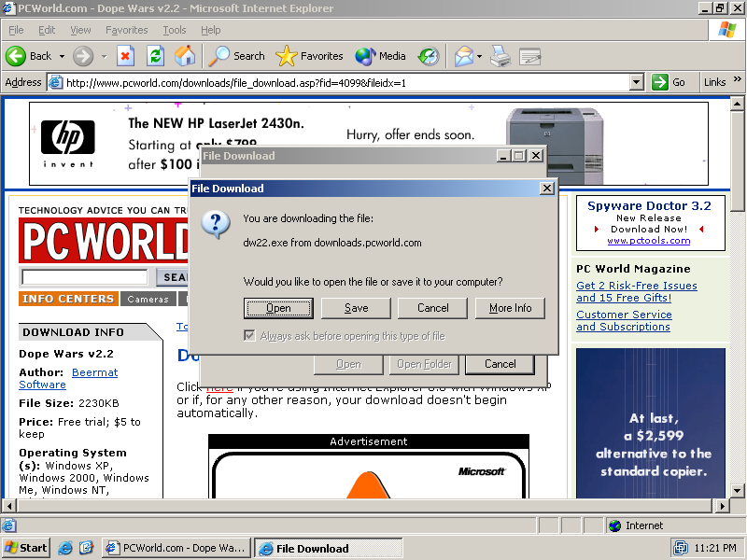The width and height of the screenshot is (747, 560).
Task: Click the horizontal scrollbar right arrow
Action: point(723,505)
